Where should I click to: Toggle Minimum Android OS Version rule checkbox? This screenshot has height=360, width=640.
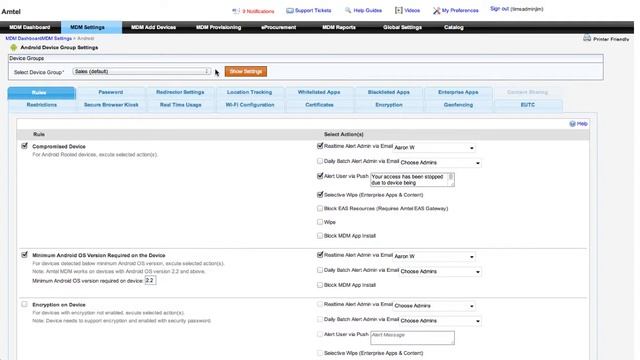[x=24, y=255]
